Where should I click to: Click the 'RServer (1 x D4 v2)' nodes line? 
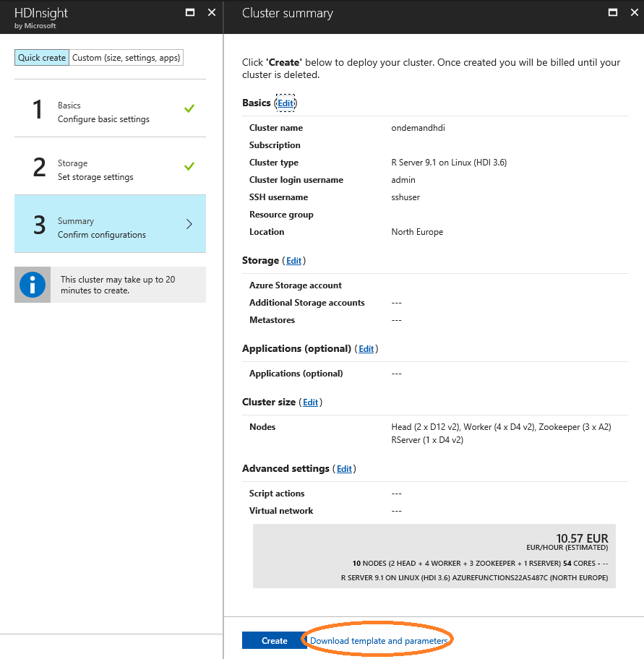pyautogui.click(x=427, y=440)
